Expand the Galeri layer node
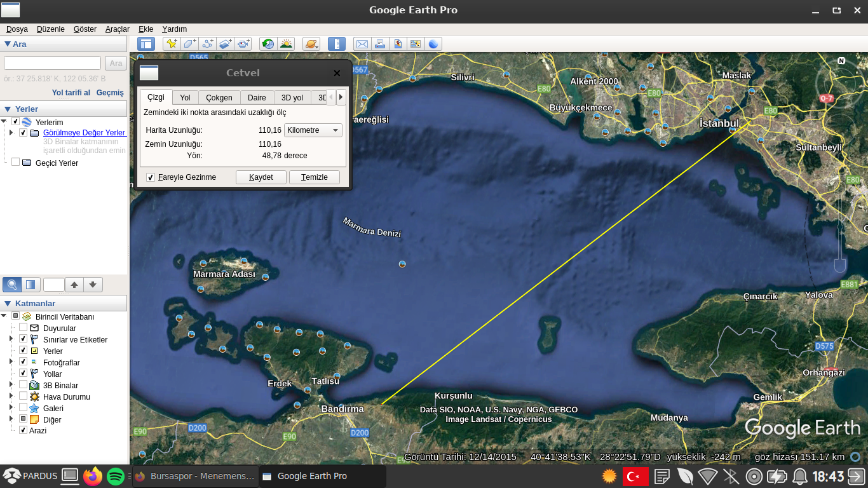The height and width of the screenshot is (488, 868). pyautogui.click(x=11, y=407)
